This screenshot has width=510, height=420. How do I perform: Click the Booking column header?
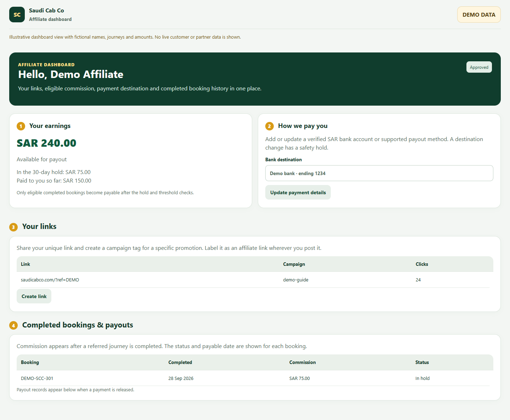click(30, 362)
